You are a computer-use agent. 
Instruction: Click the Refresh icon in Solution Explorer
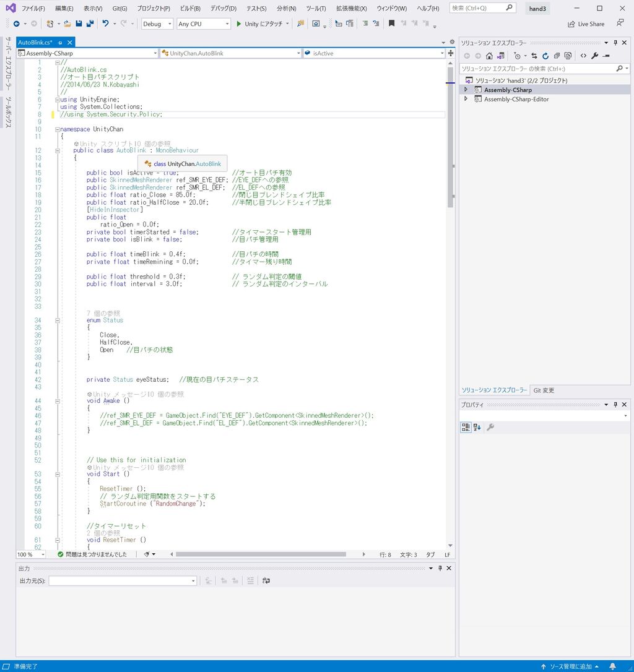[x=546, y=56]
